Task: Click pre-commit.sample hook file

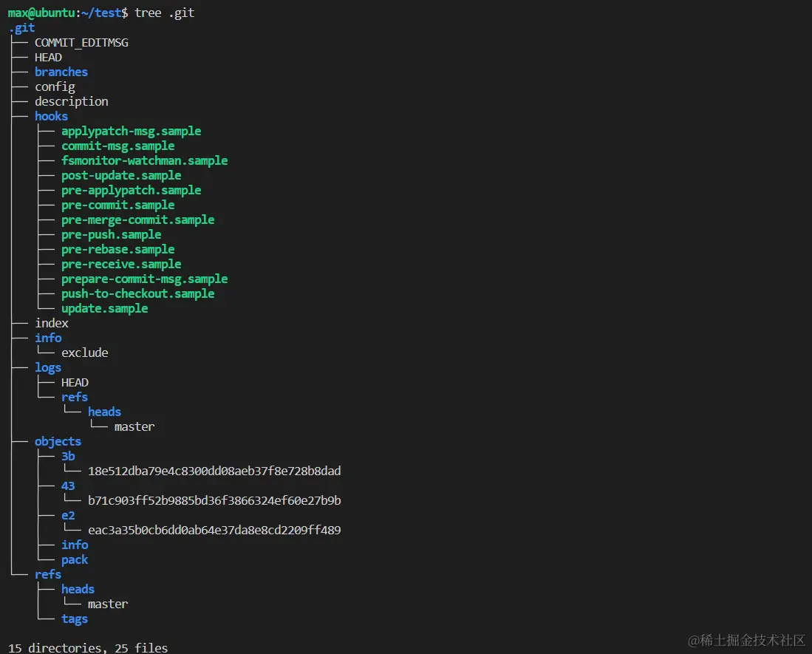Action: click(x=117, y=205)
